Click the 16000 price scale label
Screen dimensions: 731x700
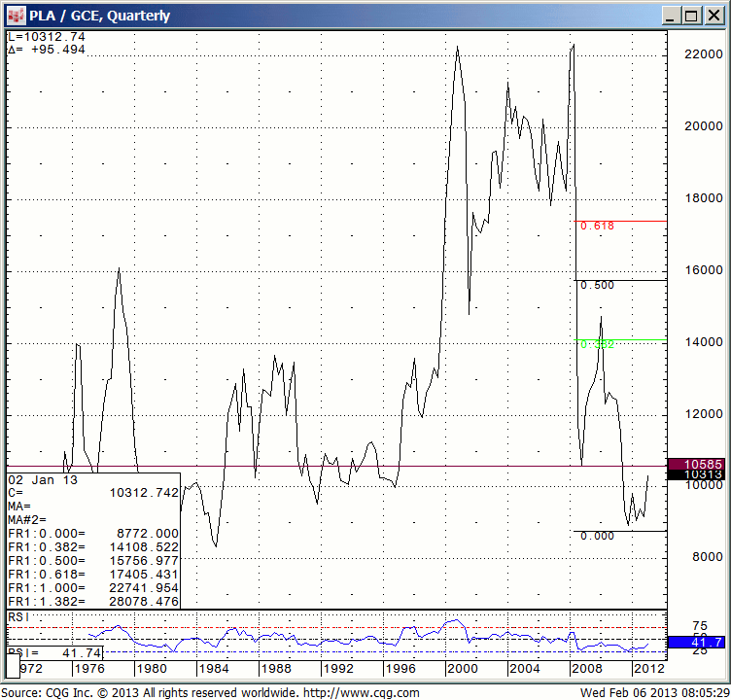tap(704, 270)
